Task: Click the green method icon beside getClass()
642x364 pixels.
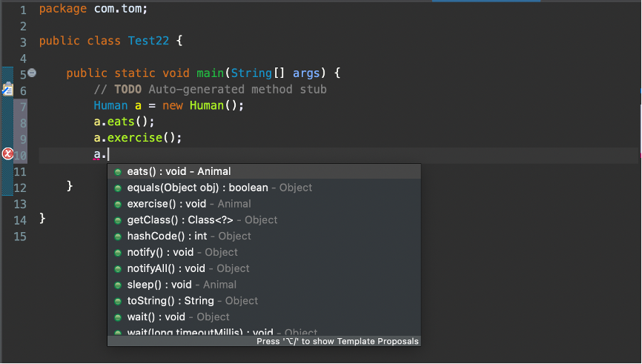Action: tap(118, 220)
